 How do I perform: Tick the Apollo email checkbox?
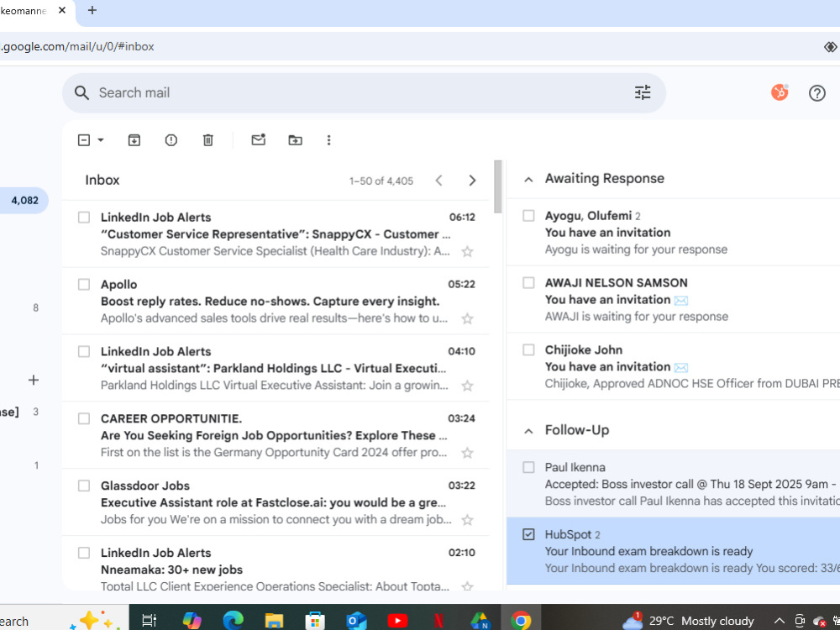click(84, 284)
